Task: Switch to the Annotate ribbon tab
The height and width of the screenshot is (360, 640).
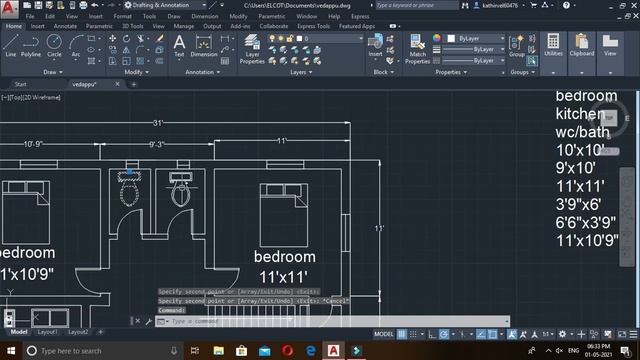Action: (65, 26)
